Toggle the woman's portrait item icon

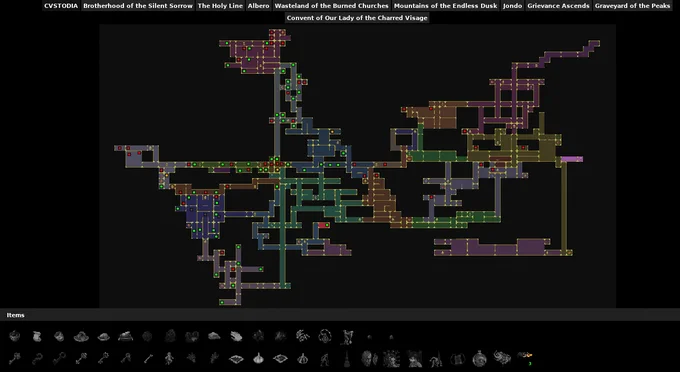[x=414, y=359]
